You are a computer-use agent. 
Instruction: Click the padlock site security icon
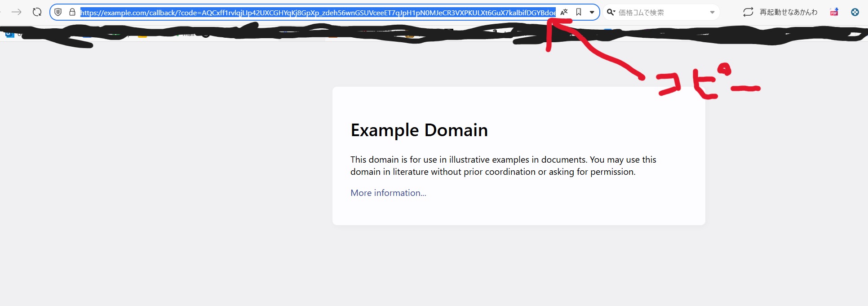pyautogui.click(x=72, y=12)
